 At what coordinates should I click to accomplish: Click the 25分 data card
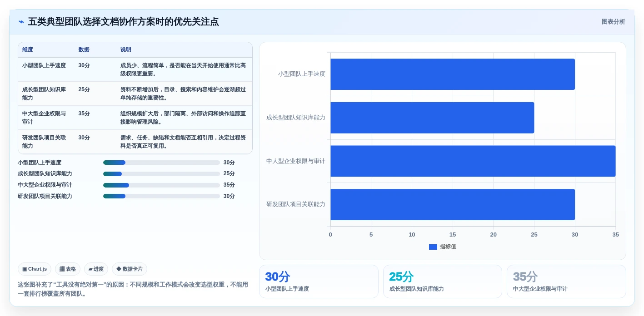click(x=443, y=281)
